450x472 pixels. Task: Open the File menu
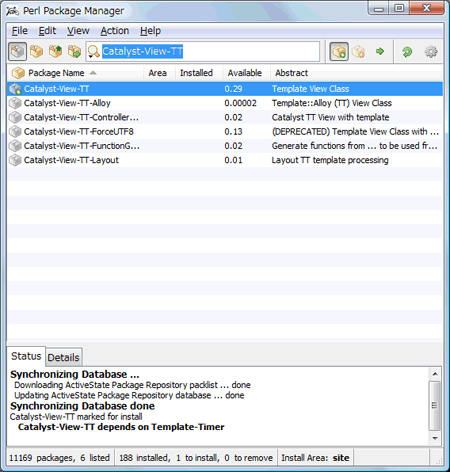[20, 31]
